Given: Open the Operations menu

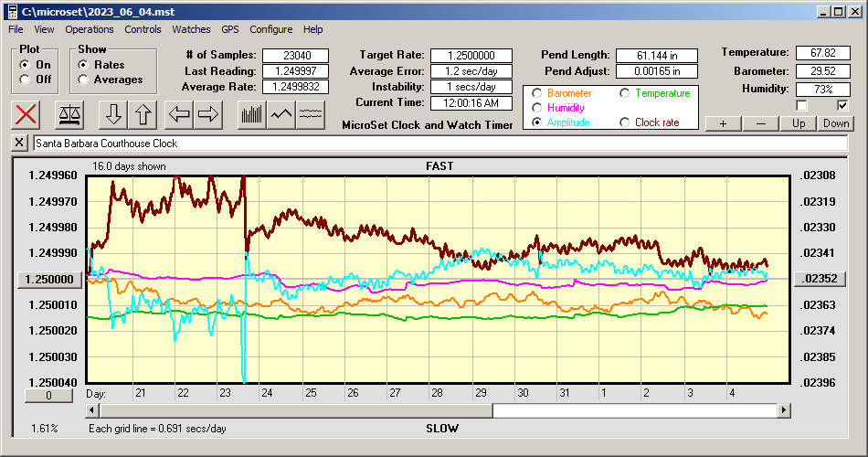Looking at the screenshot, I should [x=90, y=29].
